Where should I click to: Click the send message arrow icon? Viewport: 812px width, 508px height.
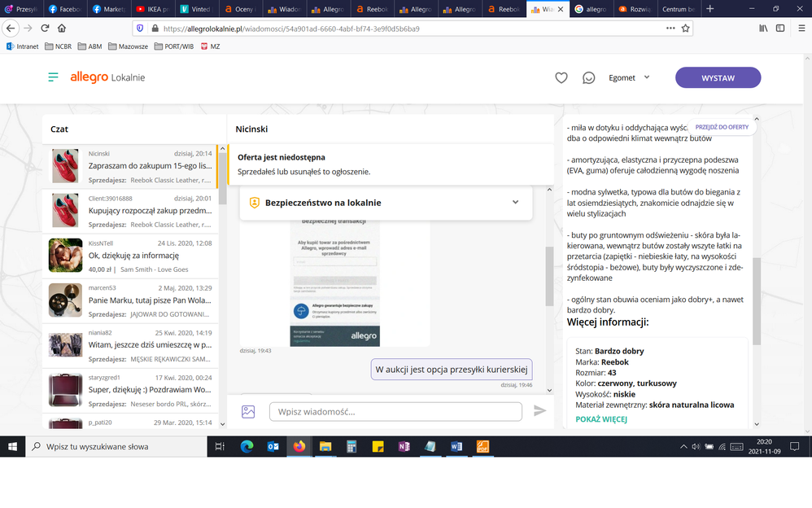pos(539,411)
